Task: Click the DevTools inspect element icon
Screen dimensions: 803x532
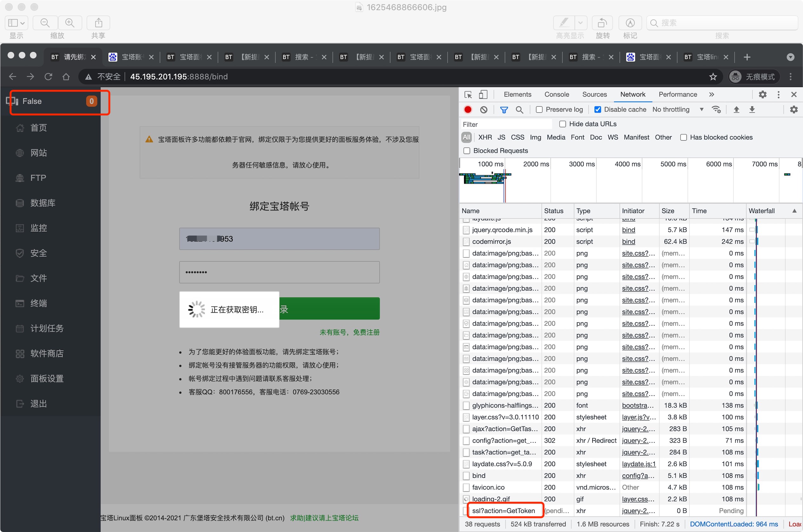Action: tap(468, 95)
